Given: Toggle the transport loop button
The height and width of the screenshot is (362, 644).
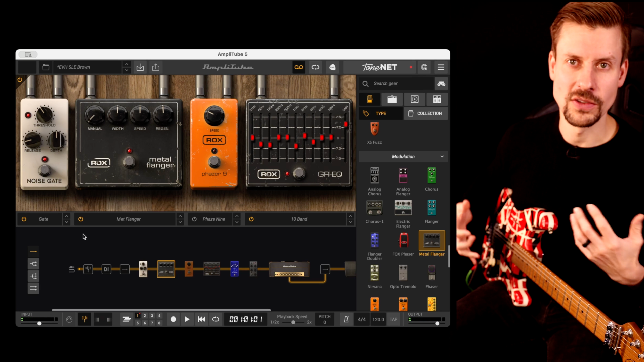Looking at the screenshot, I should 216,319.
